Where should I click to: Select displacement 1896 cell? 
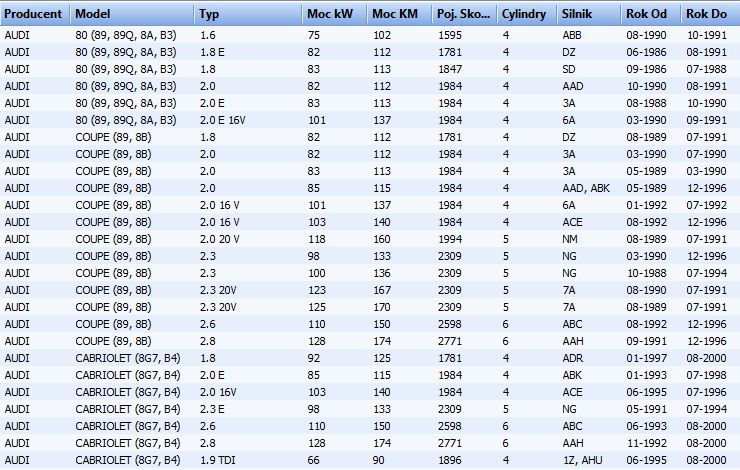(x=450, y=460)
